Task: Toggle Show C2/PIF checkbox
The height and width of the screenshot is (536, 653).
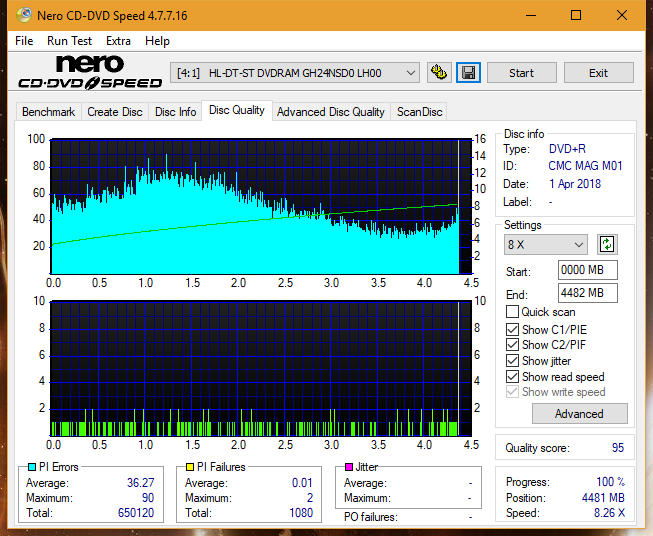Action: pyautogui.click(x=512, y=344)
